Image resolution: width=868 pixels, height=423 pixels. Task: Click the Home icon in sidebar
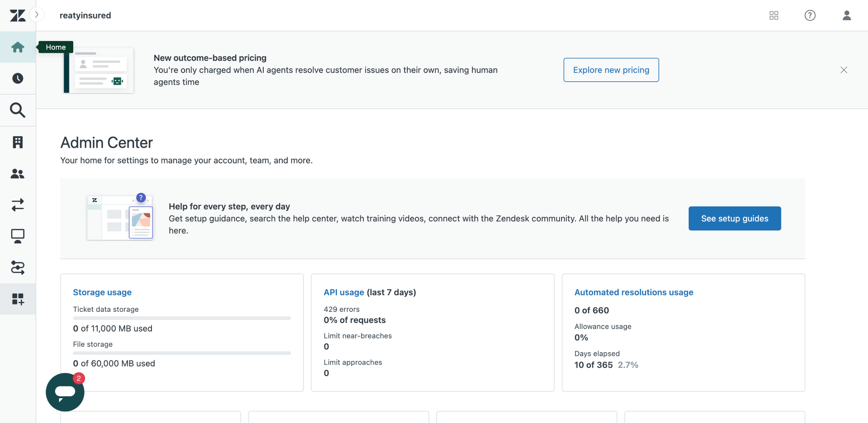(18, 47)
